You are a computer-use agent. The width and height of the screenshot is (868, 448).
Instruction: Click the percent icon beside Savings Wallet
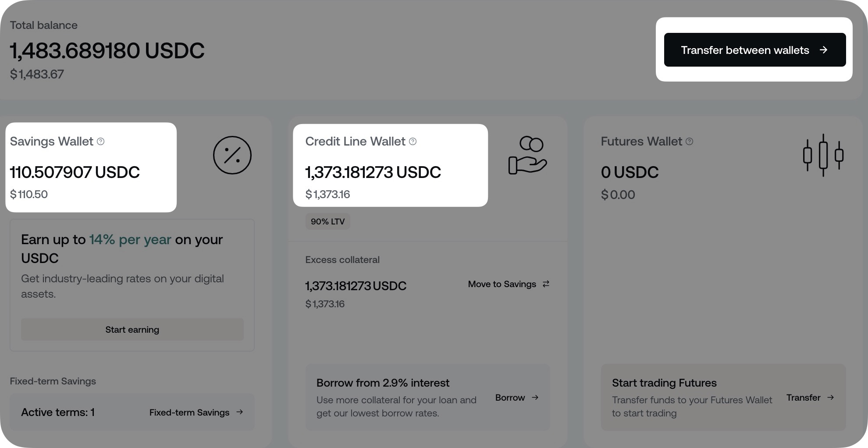[x=232, y=155]
